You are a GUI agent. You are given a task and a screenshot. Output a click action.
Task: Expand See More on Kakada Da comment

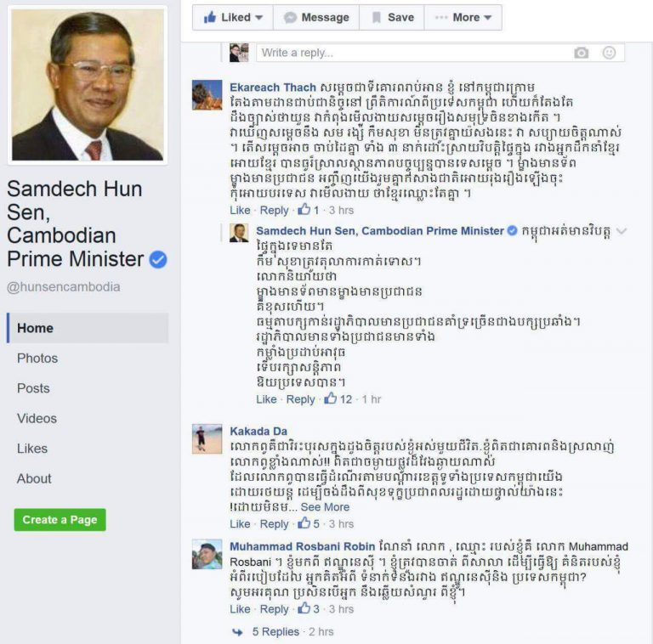tap(325, 506)
